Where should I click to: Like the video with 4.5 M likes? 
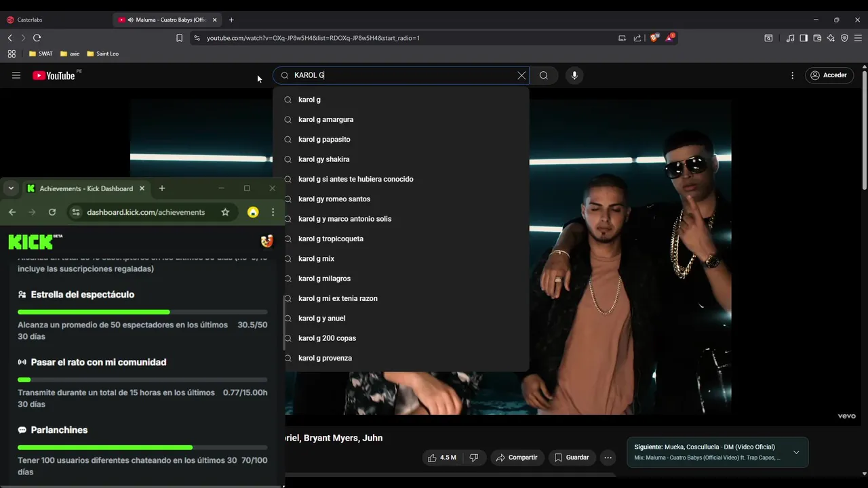(441, 457)
